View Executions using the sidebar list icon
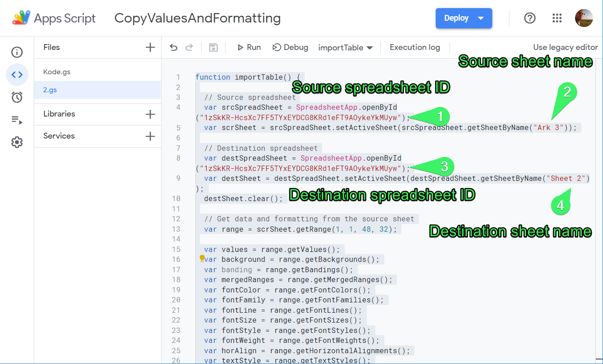603x364 pixels. (17, 120)
